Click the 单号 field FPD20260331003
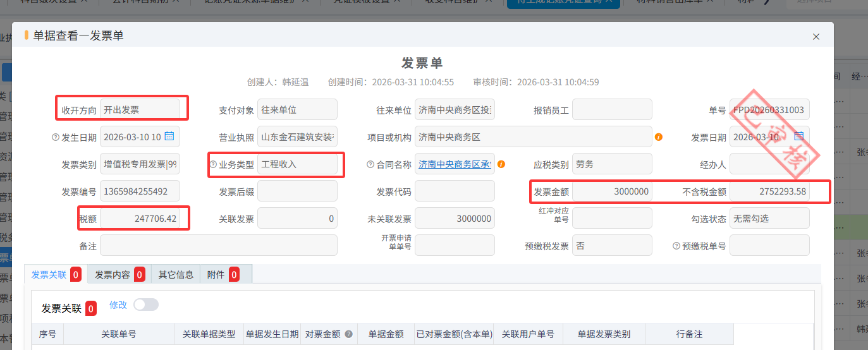The width and height of the screenshot is (868, 350). (x=769, y=109)
